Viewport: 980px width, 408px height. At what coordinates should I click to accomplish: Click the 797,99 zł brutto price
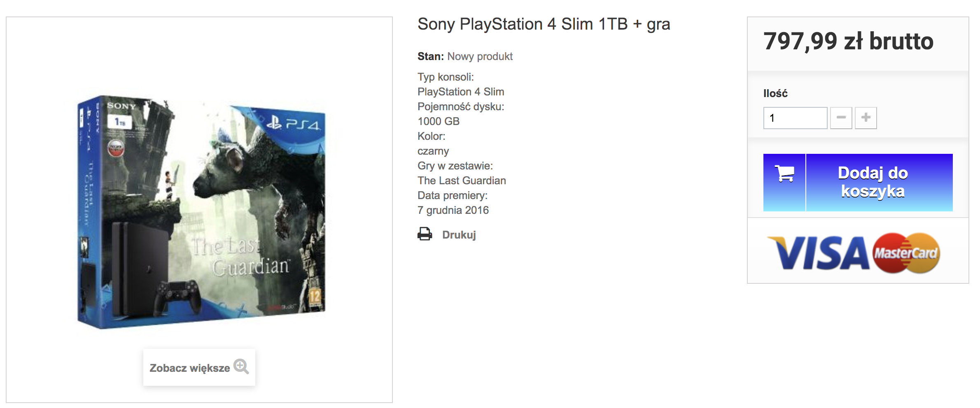point(848,41)
